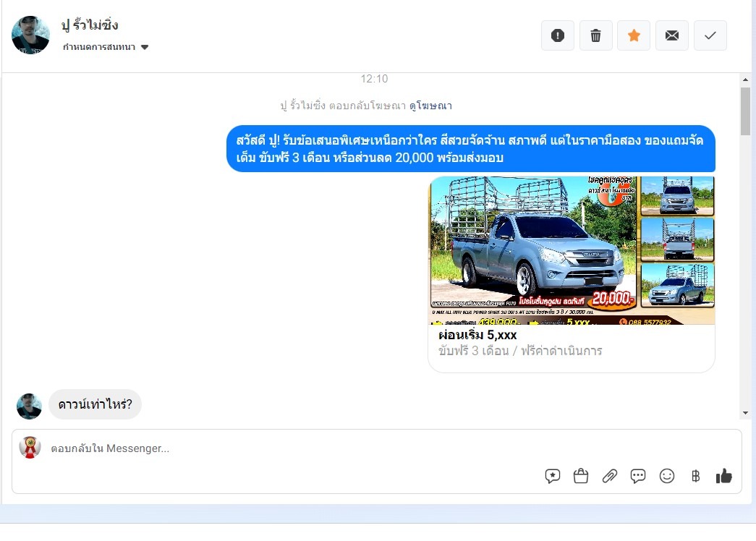Open sender avatar beside ดาวน์เท่าไหร่ message

click(29, 406)
